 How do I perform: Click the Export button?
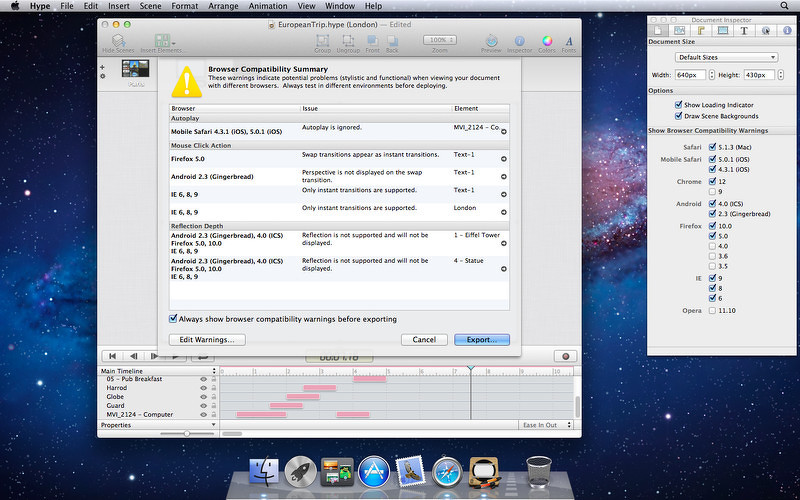(x=482, y=340)
